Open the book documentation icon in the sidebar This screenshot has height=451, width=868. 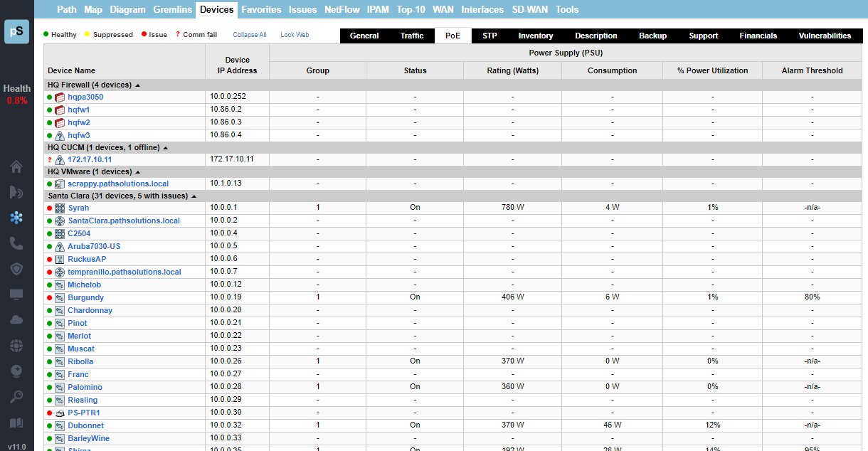point(16,423)
